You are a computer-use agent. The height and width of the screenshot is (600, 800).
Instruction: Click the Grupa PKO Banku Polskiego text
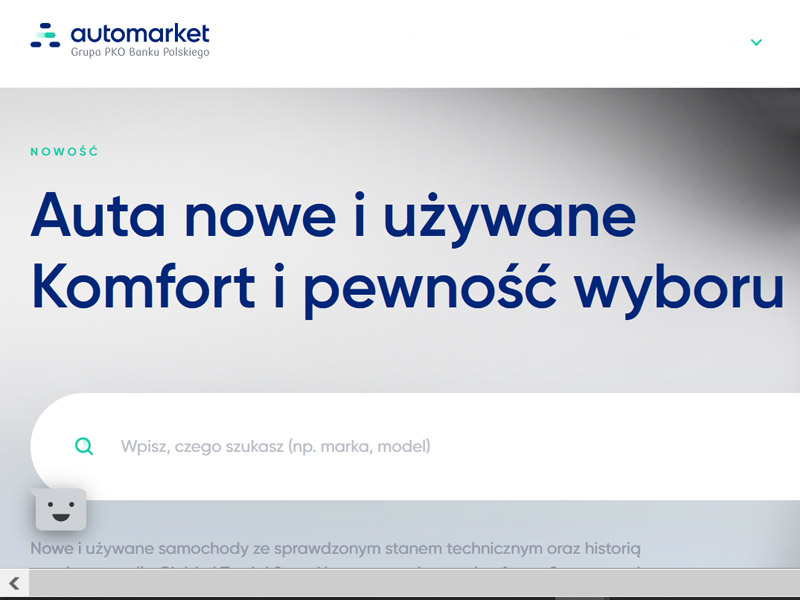[140, 54]
